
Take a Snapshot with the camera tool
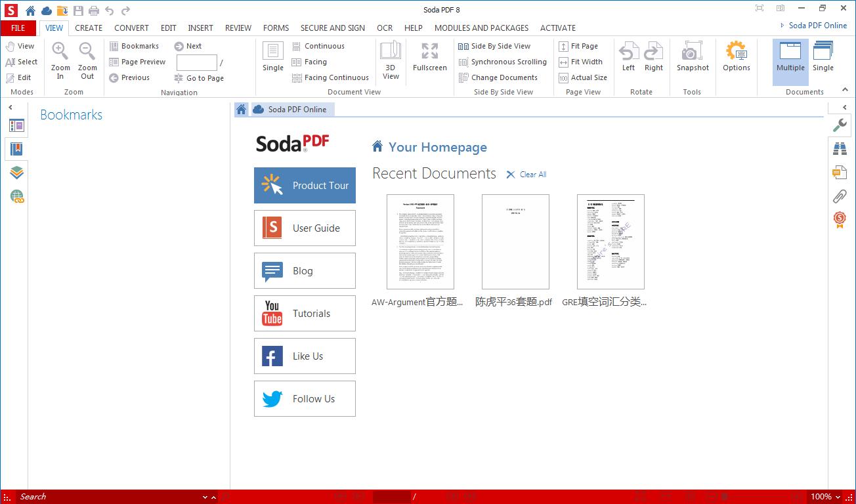tap(693, 57)
